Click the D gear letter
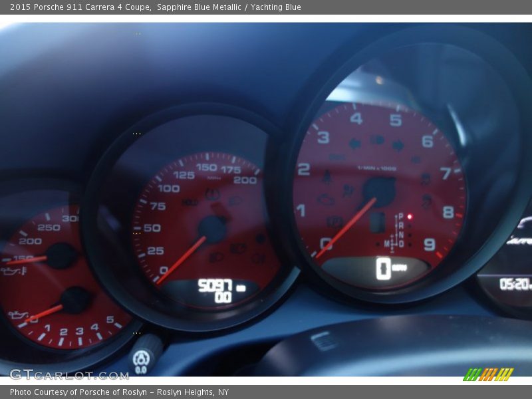The height and width of the screenshot is (399, 532). 401,244
